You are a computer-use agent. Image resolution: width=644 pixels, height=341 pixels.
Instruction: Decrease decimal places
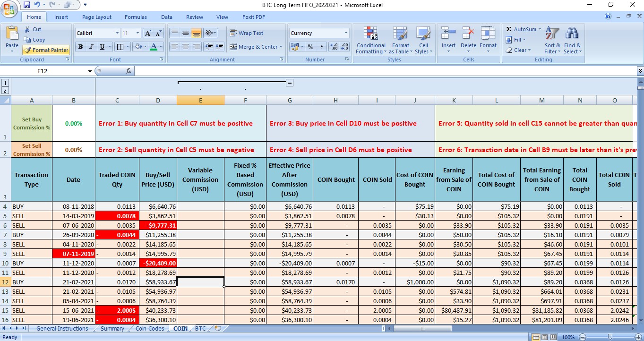344,47
